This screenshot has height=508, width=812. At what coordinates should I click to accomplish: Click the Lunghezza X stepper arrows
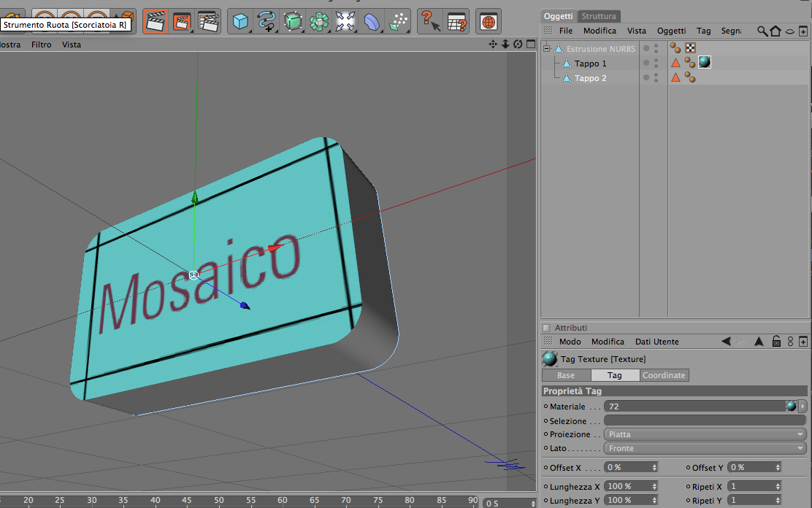coord(654,486)
